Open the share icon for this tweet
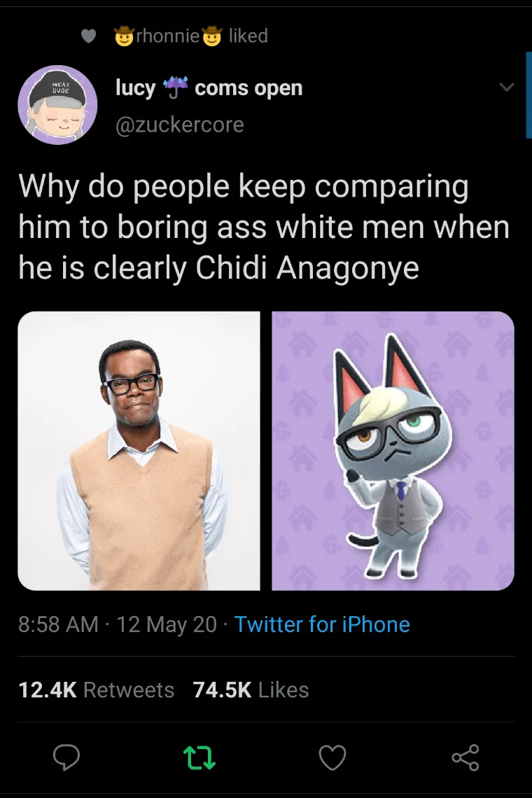The image size is (532, 798). click(x=465, y=757)
